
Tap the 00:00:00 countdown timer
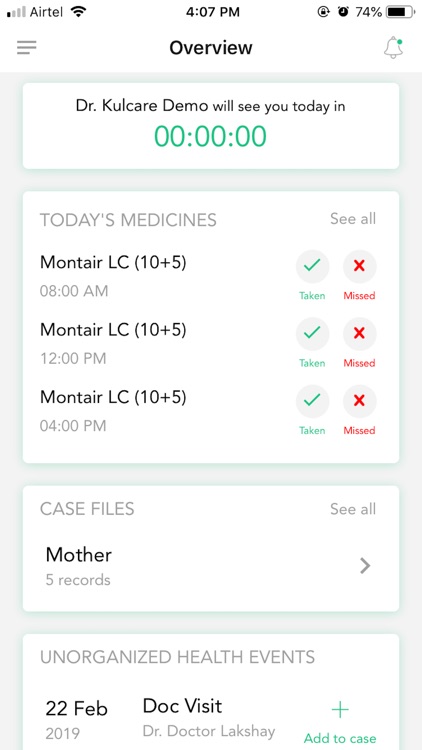click(x=211, y=136)
